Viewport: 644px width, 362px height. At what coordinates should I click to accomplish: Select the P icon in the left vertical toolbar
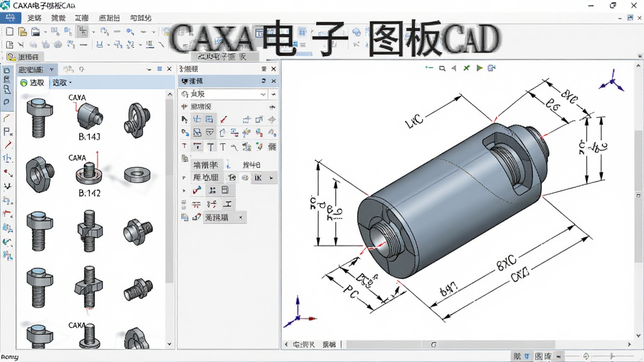8,132
